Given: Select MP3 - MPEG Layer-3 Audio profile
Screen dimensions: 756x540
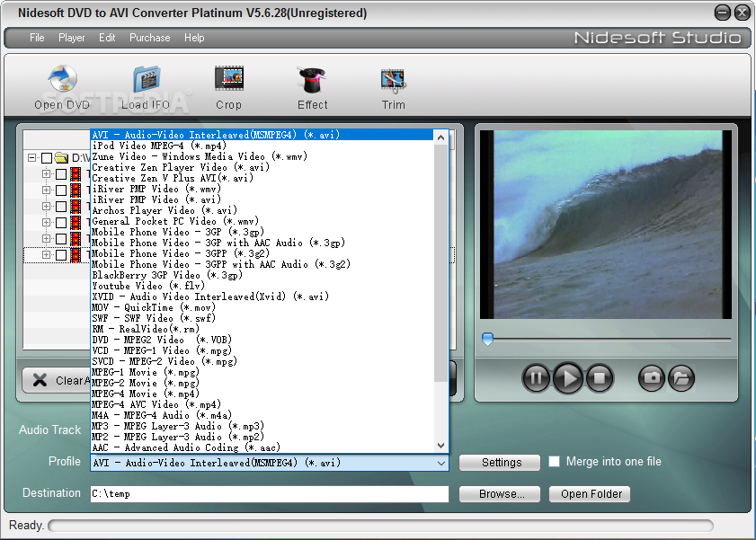Looking at the screenshot, I should coord(262,426).
